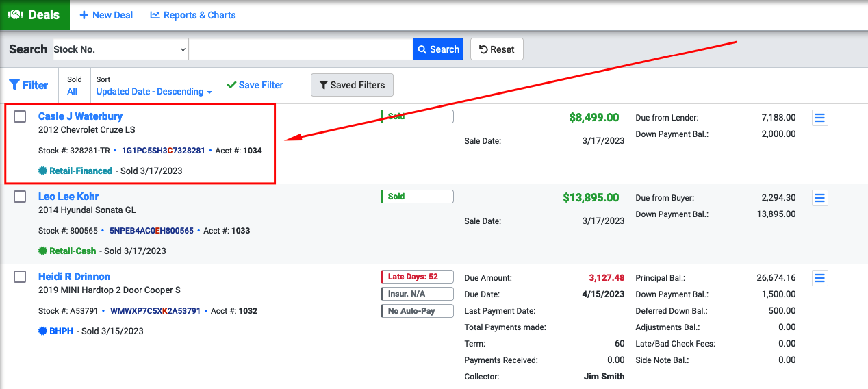Tick the checkbox for Leo Lee Kohr
This screenshot has width=868, height=389.
[x=20, y=197]
